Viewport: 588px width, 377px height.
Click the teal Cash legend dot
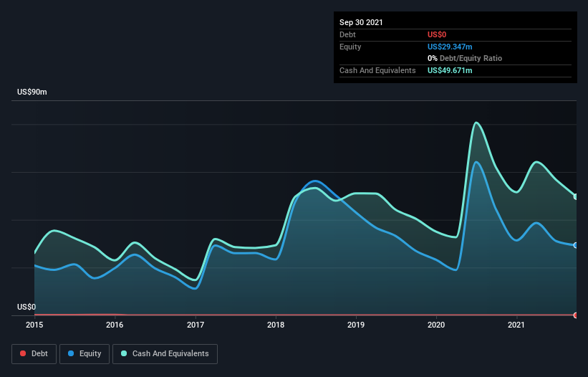124,353
